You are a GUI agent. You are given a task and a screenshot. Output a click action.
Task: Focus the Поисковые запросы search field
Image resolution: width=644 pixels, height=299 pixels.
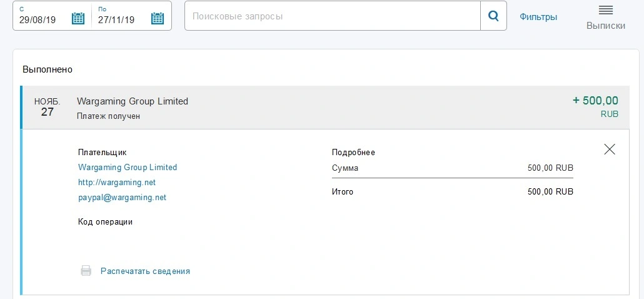pos(333,16)
